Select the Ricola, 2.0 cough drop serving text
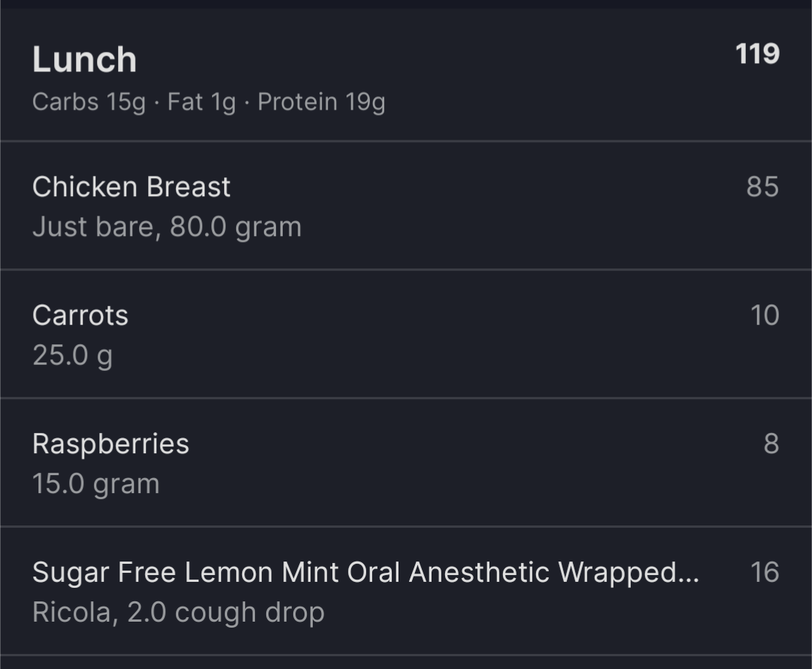 [178, 613]
